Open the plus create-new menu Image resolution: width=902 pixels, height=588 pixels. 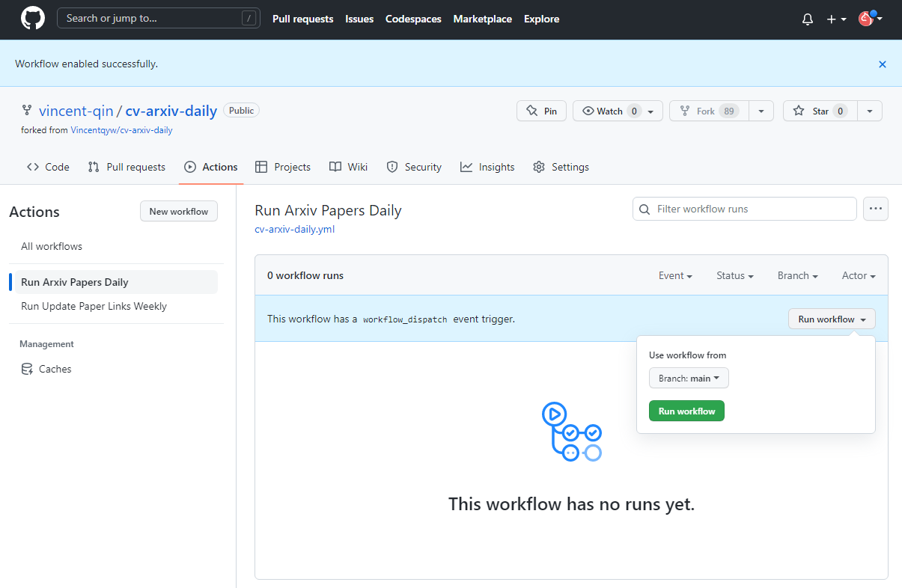click(836, 19)
